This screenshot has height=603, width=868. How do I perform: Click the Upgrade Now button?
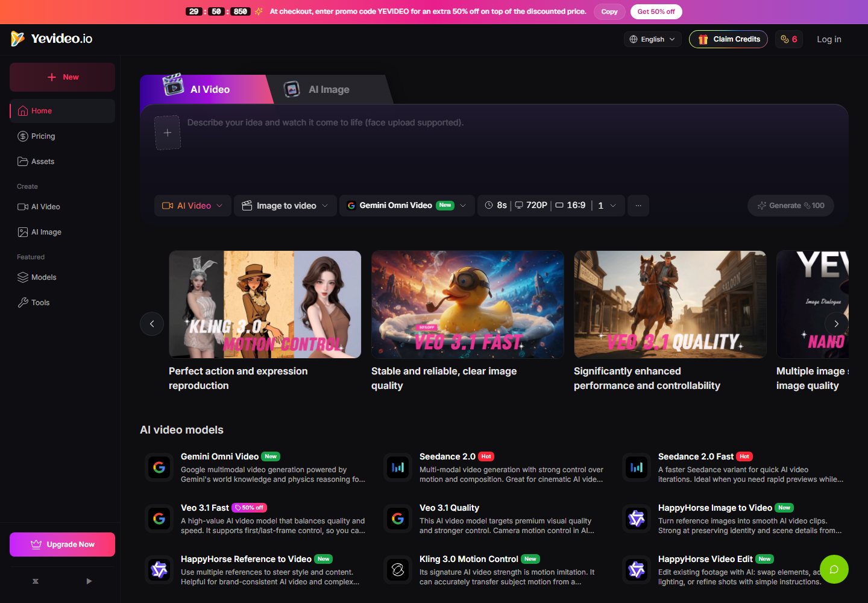[62, 545]
